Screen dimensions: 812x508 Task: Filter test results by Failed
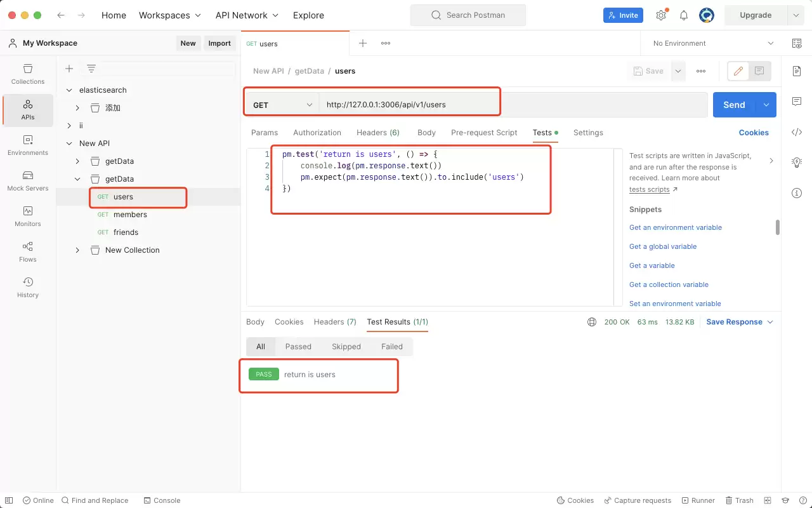click(x=392, y=347)
